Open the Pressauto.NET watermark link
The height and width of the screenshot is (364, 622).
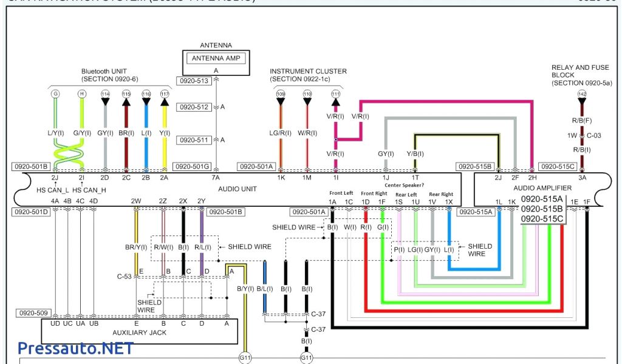click(75, 348)
